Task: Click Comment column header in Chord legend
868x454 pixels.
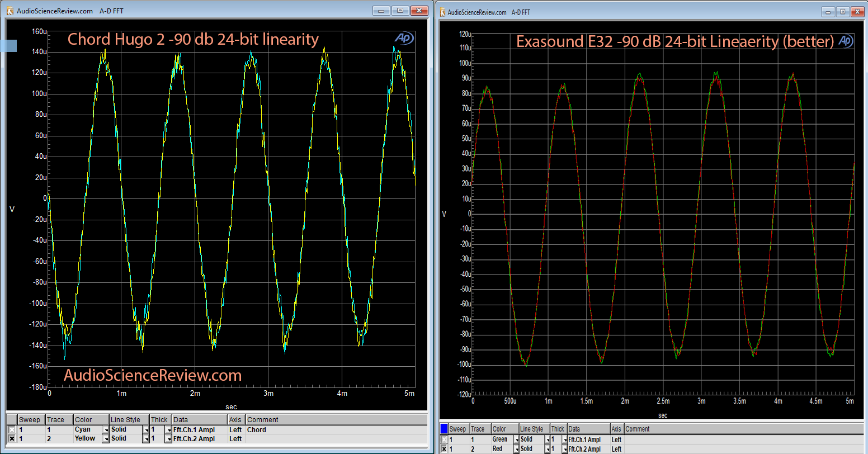Action: pos(336,420)
